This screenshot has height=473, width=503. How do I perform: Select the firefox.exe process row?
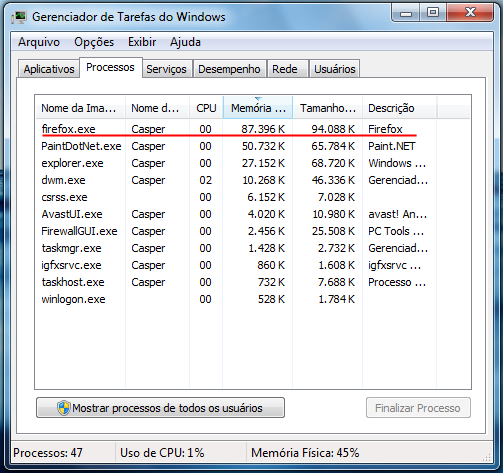[x=253, y=129]
